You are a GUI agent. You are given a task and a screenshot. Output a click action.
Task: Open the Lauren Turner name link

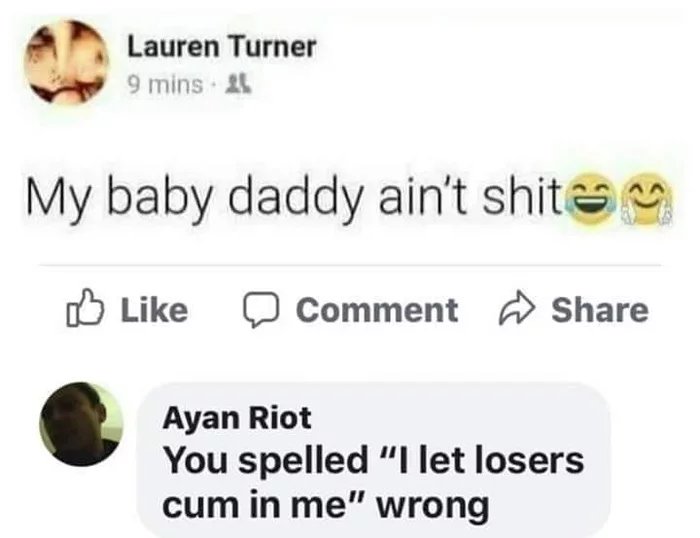222,47
